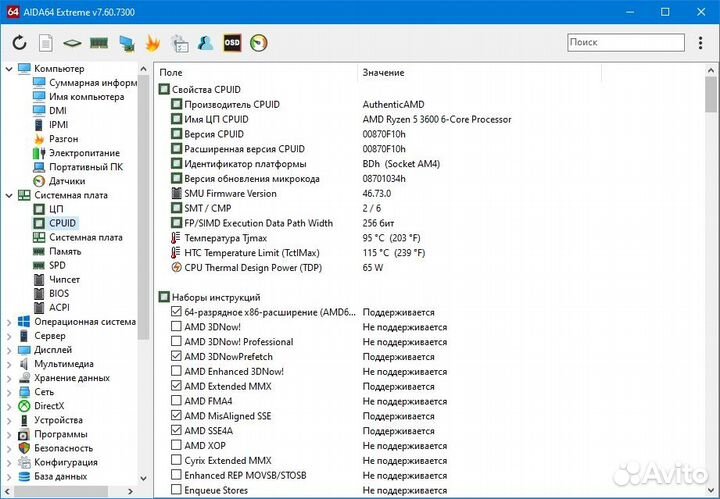Toggle the AMD SSE4A checkbox
The image size is (720, 499).
[176, 430]
